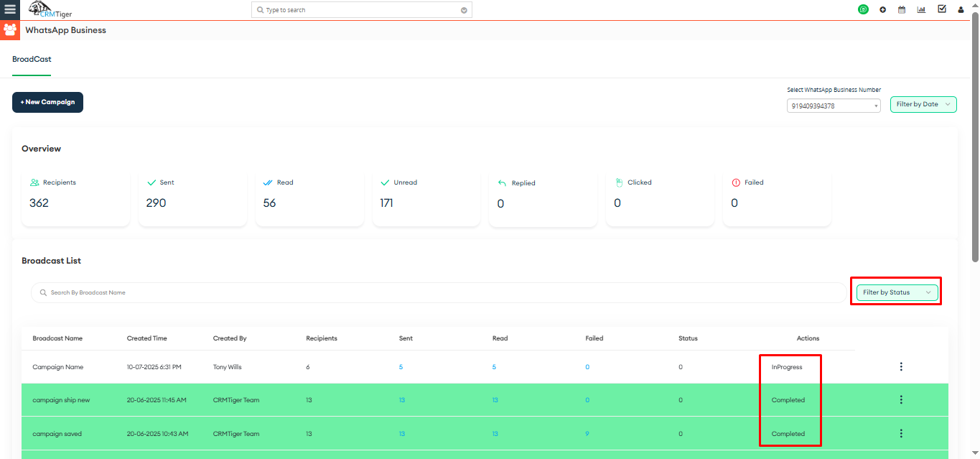The width and height of the screenshot is (980, 459).
Task: Open Sent count 13 for campaign ship new
Action: 402,400
